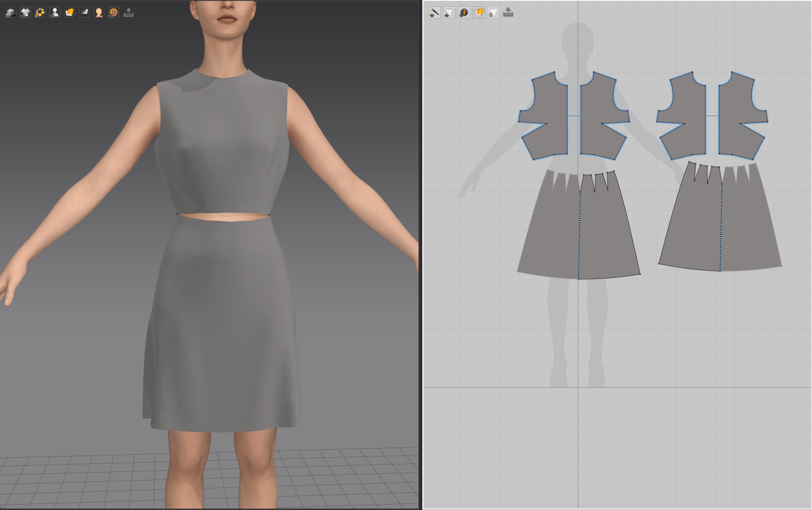Toggle the orange mesh globe display icon

114,12
